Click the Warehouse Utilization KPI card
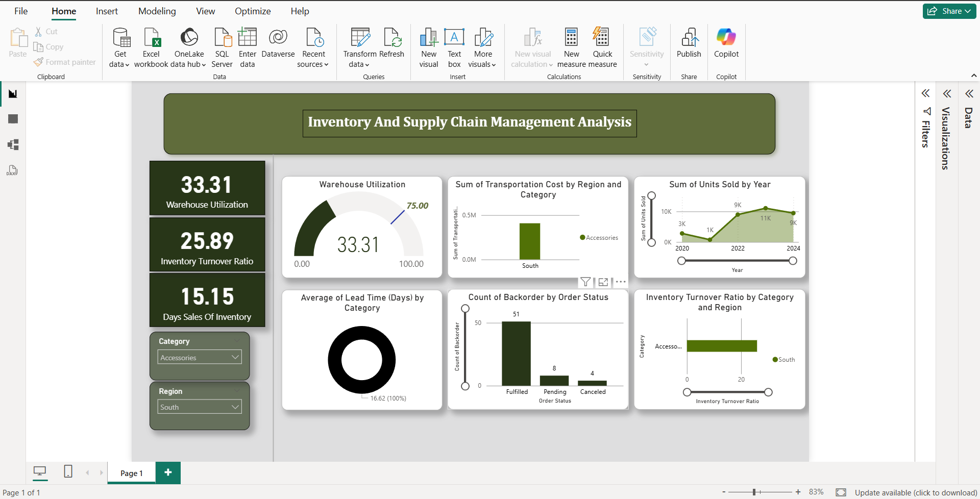The height and width of the screenshot is (499, 980). [x=207, y=188]
